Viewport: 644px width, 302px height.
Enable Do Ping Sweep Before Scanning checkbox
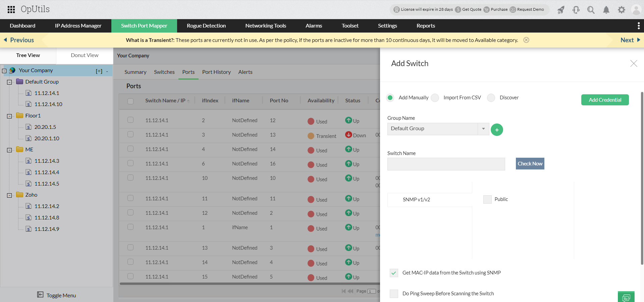pyautogui.click(x=394, y=294)
